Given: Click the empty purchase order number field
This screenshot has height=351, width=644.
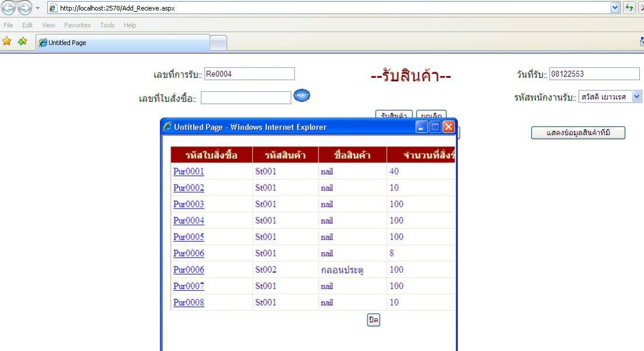Looking at the screenshot, I should coord(246,98).
